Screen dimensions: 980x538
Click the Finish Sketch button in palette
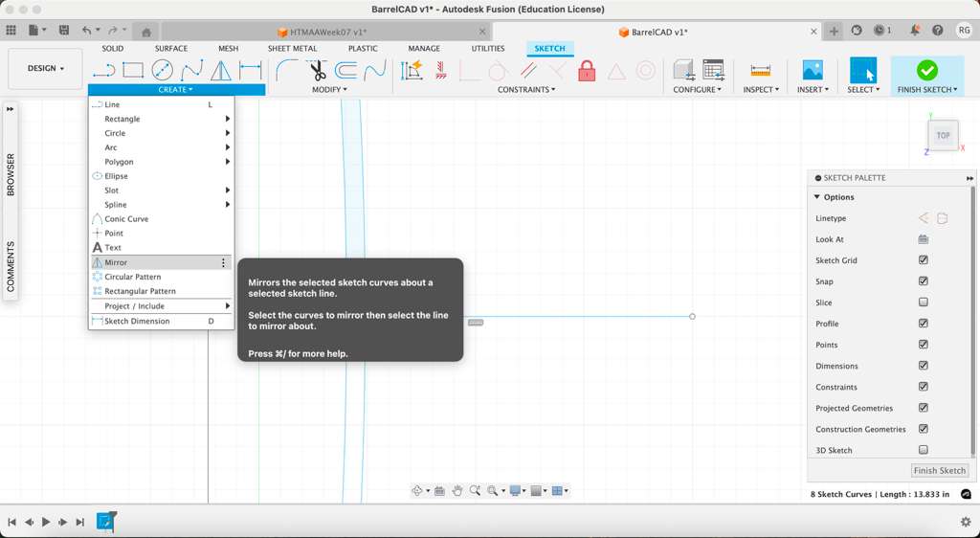pos(939,471)
